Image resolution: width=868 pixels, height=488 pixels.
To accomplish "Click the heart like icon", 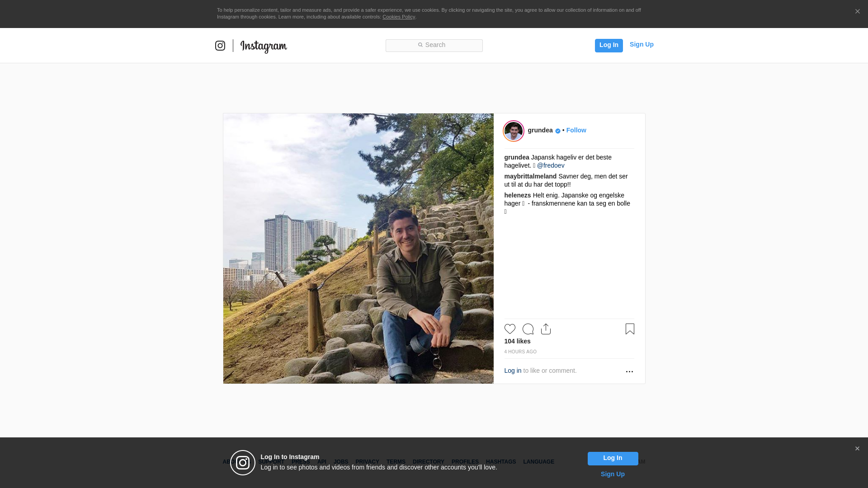I will point(509,329).
